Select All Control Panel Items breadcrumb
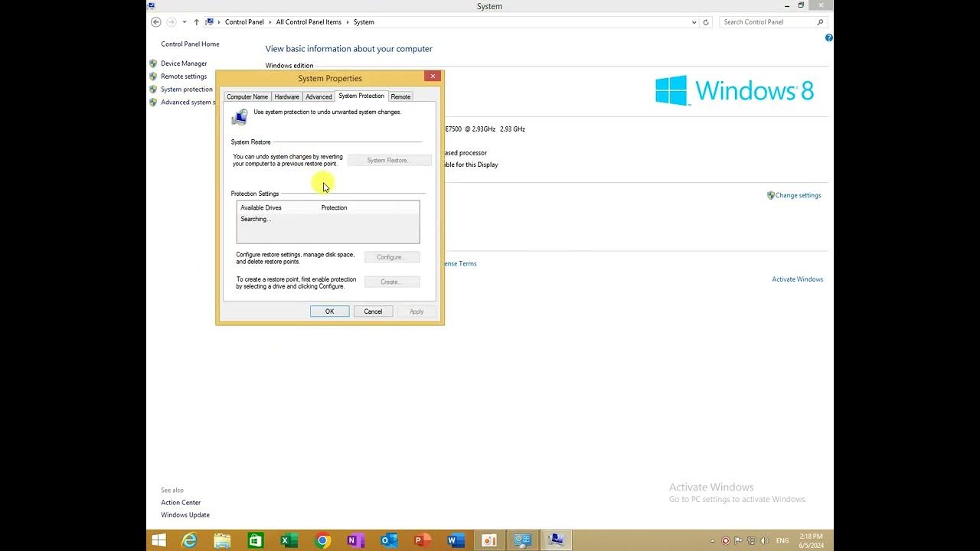Screen dimensions: 980x551 [309, 22]
